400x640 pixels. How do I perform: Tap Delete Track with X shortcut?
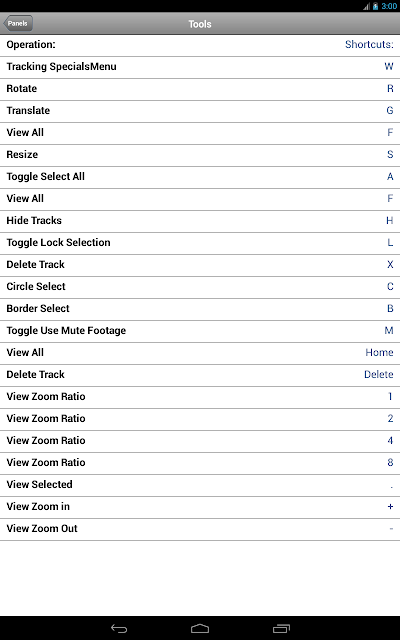(x=200, y=266)
